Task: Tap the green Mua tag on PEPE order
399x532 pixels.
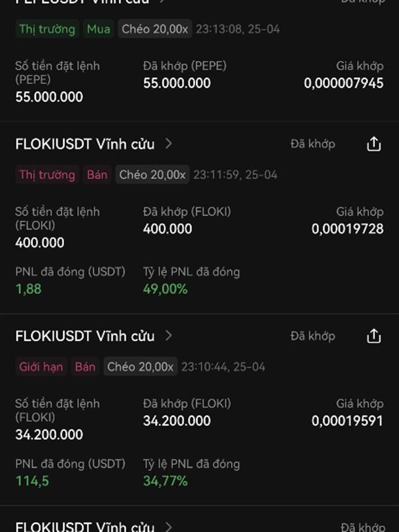Action: pos(98,29)
